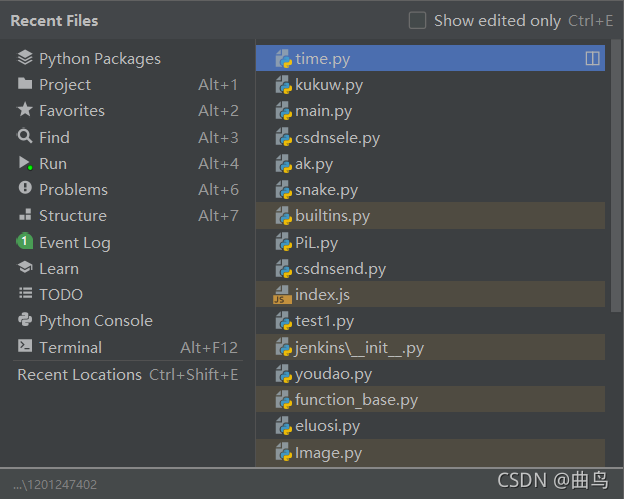Select builtins.py in recent files
624x499 pixels.
point(430,216)
